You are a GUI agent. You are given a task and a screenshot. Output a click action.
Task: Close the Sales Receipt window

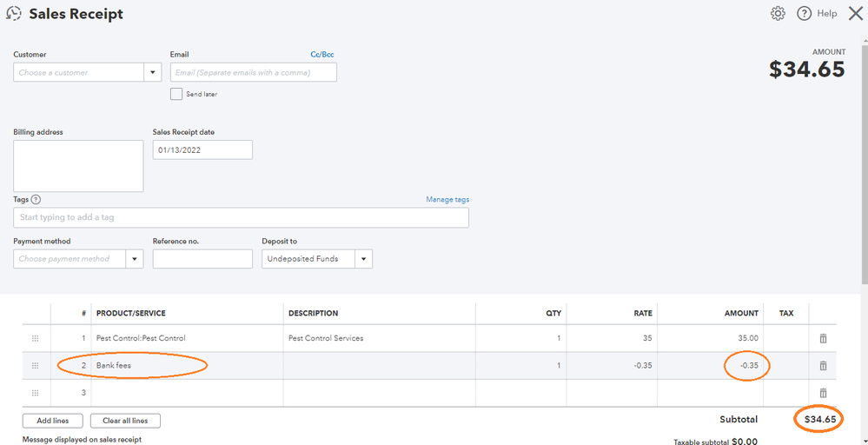coord(855,13)
